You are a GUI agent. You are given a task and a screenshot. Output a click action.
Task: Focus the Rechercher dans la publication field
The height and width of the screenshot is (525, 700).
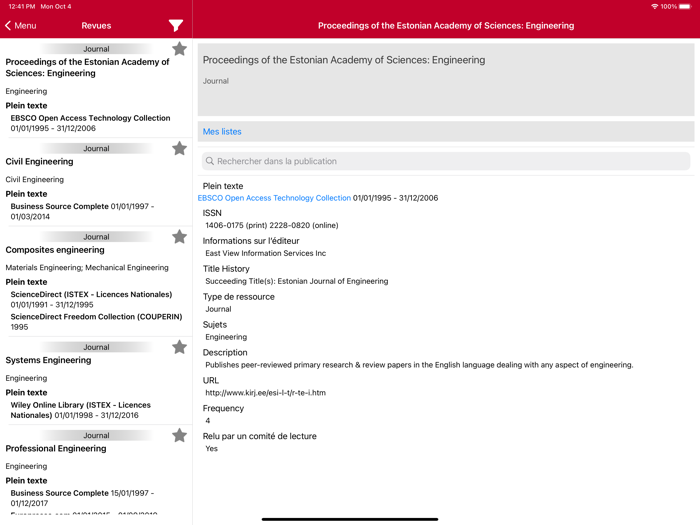point(445,161)
